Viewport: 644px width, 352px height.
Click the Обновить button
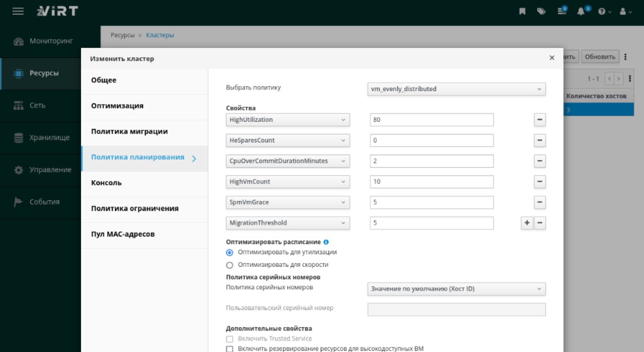600,57
